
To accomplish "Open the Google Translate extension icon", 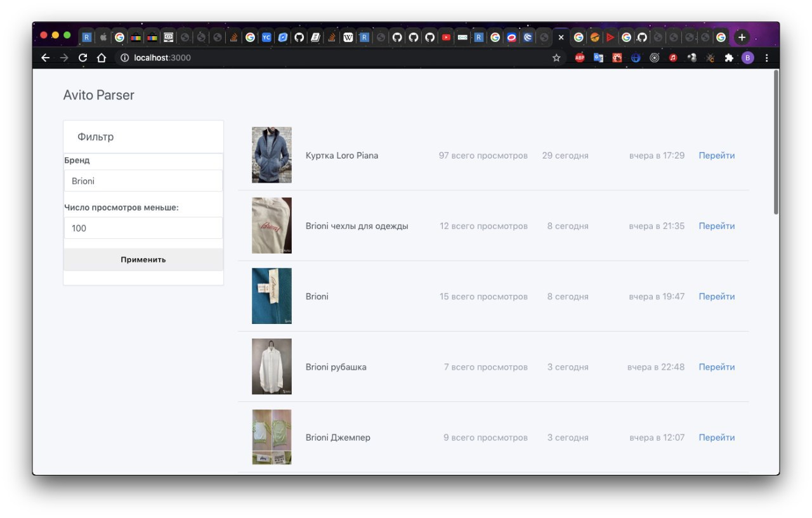I will [x=598, y=58].
